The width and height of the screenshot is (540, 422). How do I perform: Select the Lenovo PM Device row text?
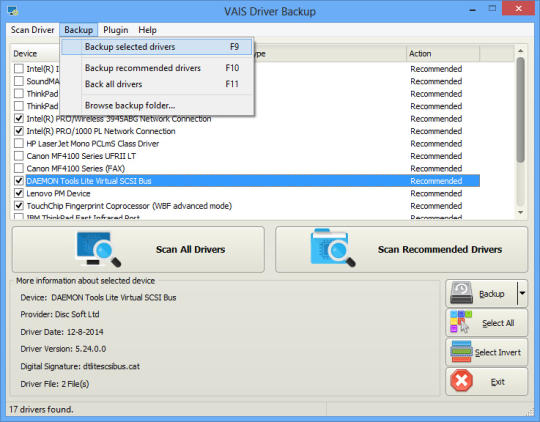(x=58, y=193)
